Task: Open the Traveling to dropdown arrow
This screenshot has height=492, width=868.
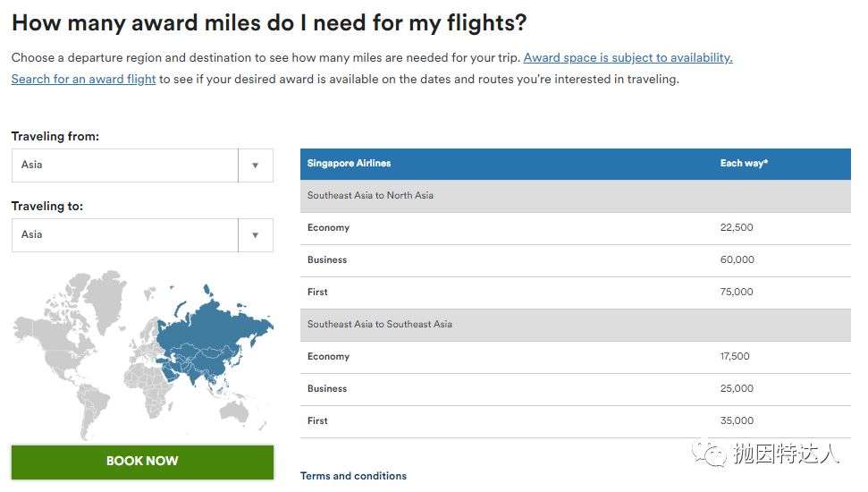Action: 255,235
